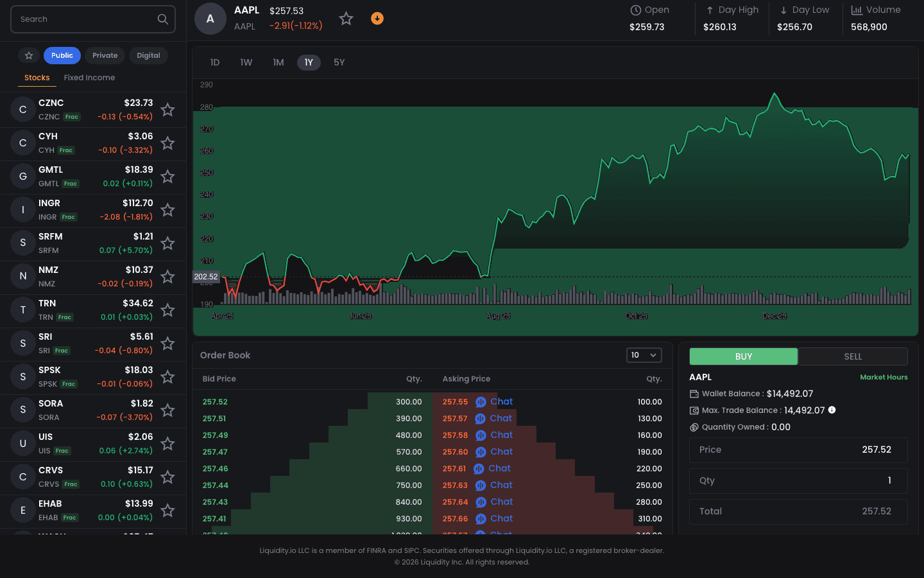The height and width of the screenshot is (578, 924).
Task: Favorite the AAPL ticker with the star
Action: (x=346, y=19)
